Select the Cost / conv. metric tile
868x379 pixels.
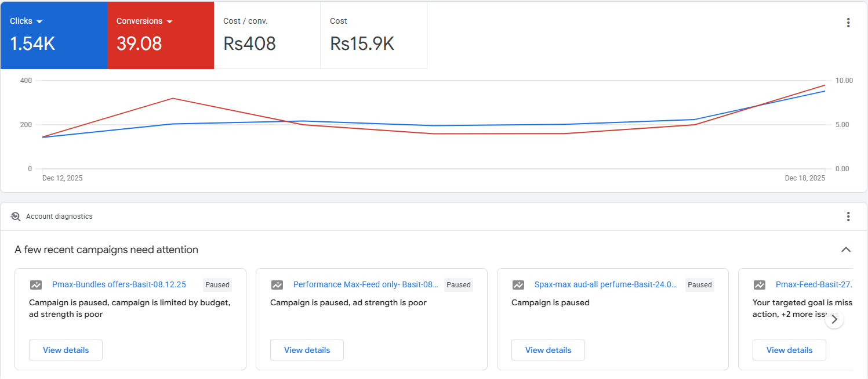click(x=267, y=35)
